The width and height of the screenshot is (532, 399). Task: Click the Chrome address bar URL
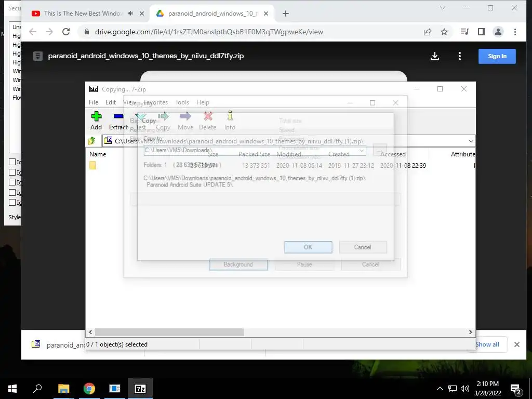pyautogui.click(x=209, y=32)
